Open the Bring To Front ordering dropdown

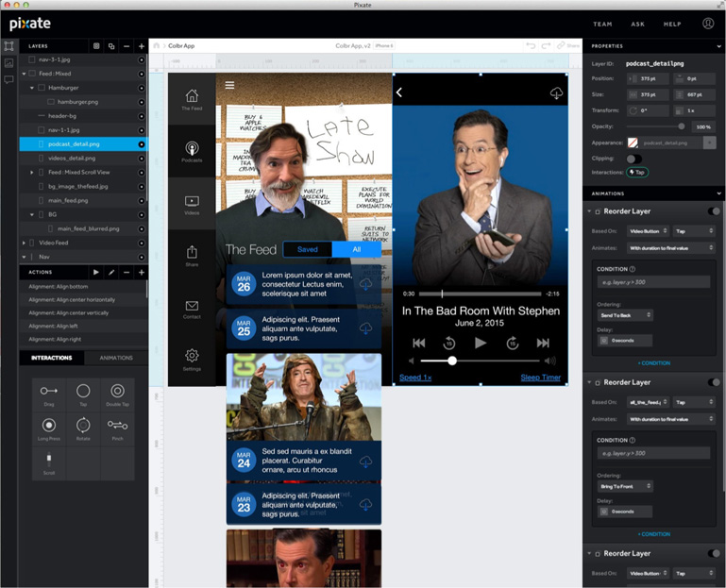[x=625, y=486]
